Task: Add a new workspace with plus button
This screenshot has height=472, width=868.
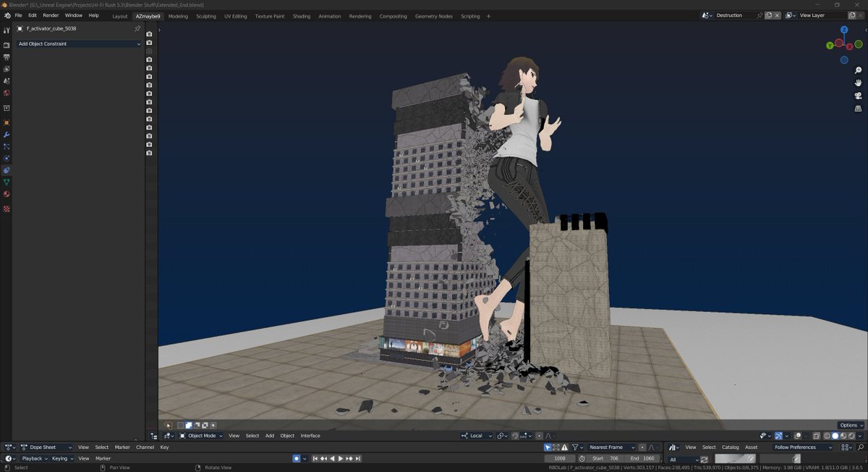Action: pyautogui.click(x=488, y=16)
